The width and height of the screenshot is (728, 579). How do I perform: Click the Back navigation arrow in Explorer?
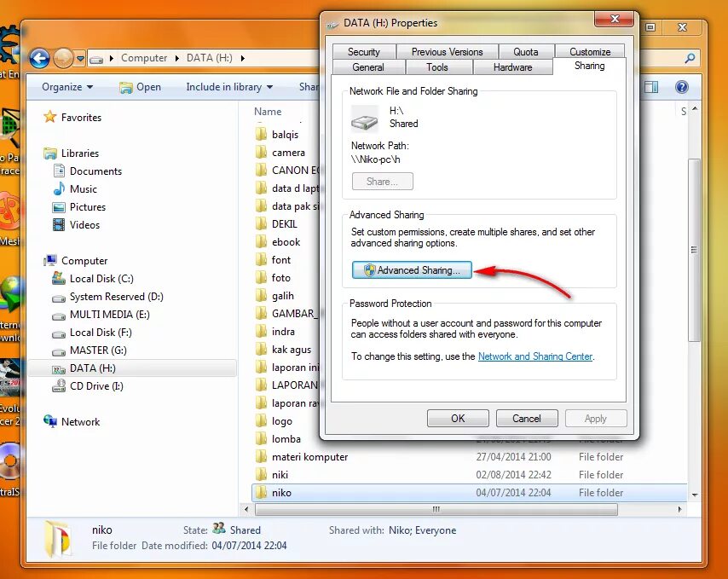(39, 59)
